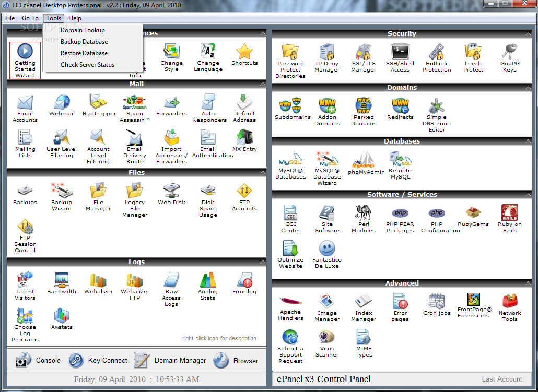Open SSH/Shell Access
538x392 pixels.
click(x=400, y=58)
